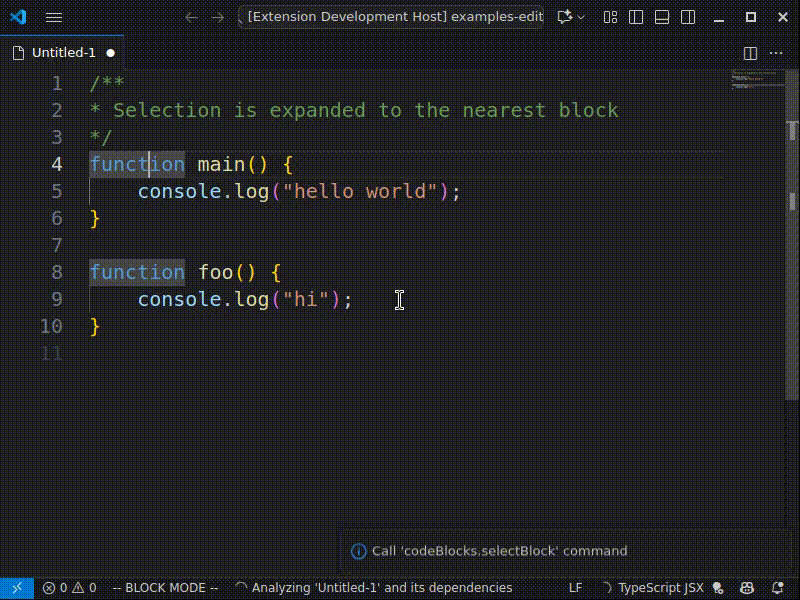Toggle the bottom Panel visibility
The height and width of the screenshot is (600, 800).
(x=660, y=17)
